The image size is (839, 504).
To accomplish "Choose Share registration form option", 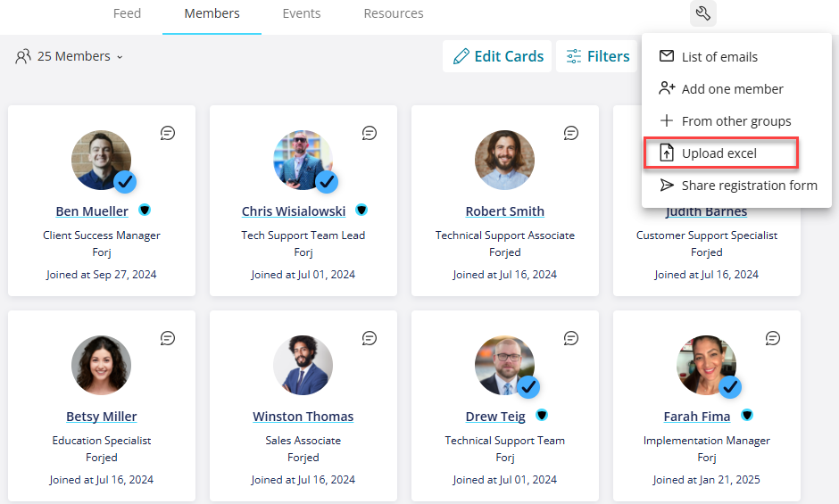I will [736, 186].
